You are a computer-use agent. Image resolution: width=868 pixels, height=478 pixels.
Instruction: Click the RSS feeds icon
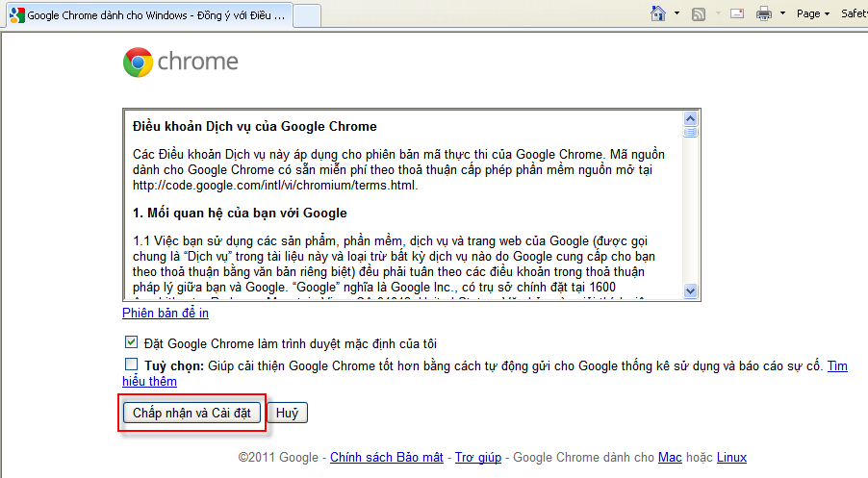(x=700, y=13)
